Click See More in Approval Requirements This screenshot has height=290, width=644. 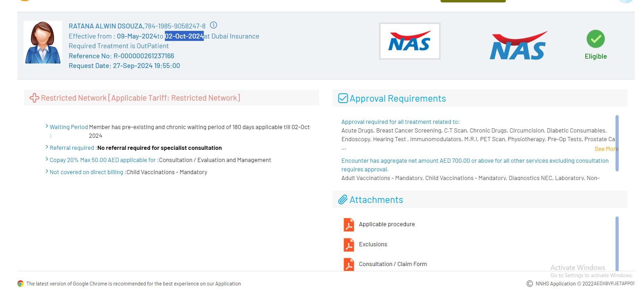606,149
